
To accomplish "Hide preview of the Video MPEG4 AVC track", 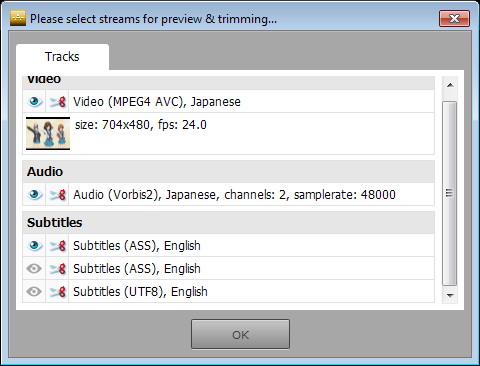I will point(34,102).
